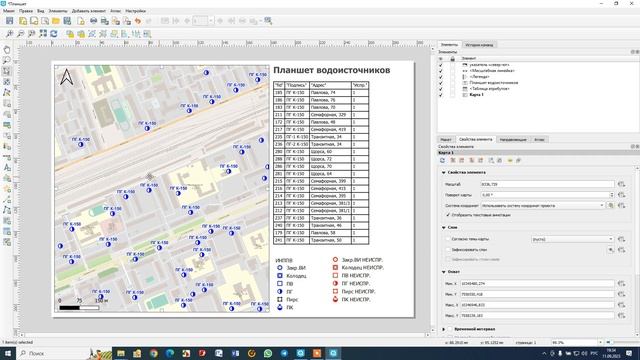
Task: Open the Макет menu
Action: (9, 11)
